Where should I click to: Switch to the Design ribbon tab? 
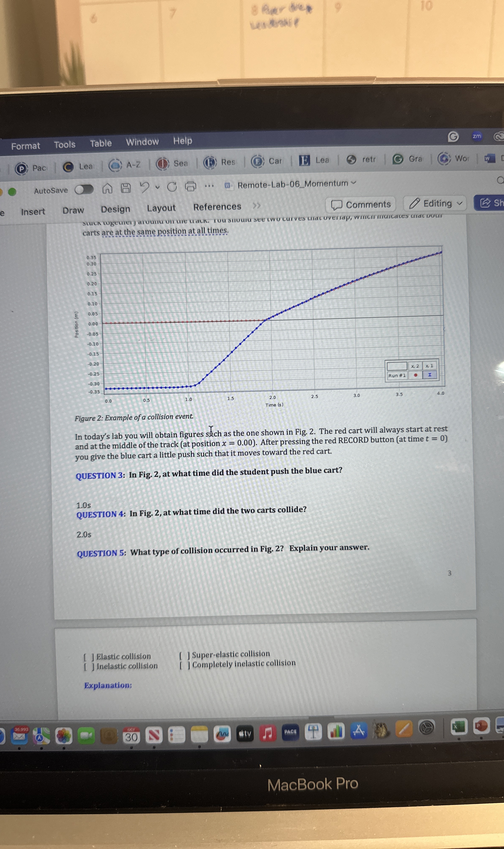tap(115, 209)
